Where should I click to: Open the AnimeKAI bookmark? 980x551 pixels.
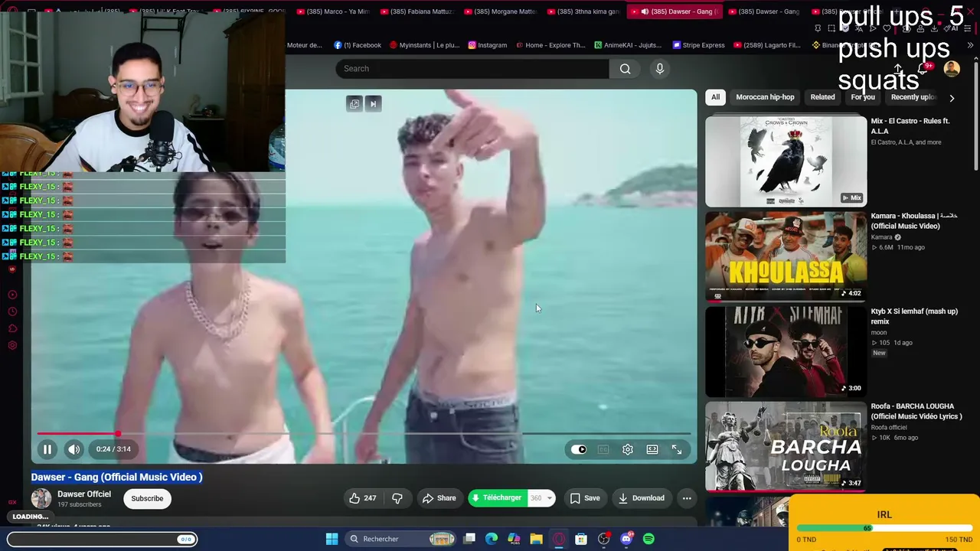pos(628,45)
